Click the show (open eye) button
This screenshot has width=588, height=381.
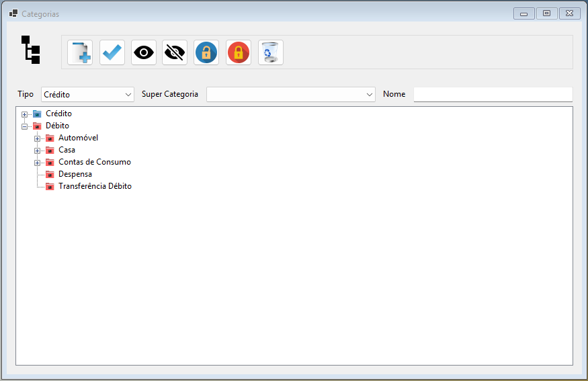[x=144, y=52]
